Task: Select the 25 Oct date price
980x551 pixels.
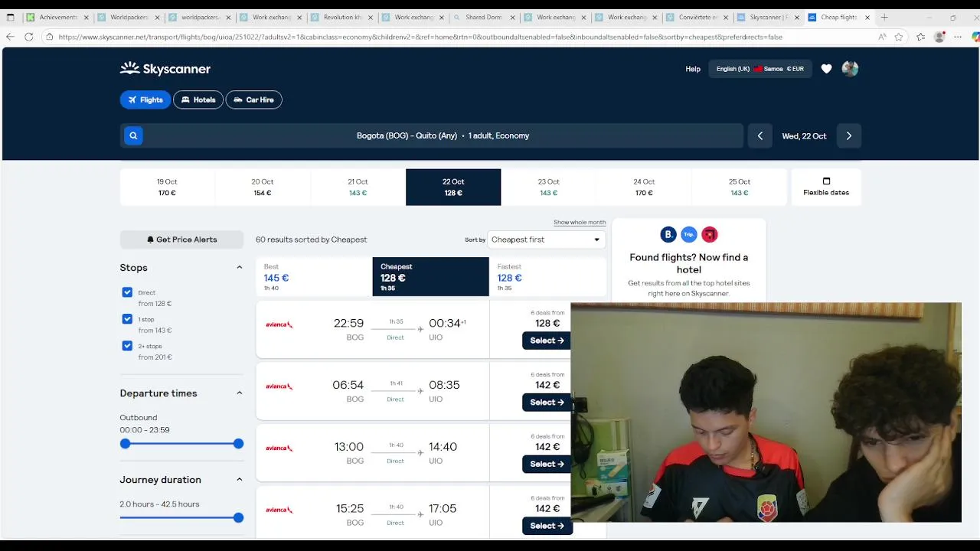Action: [x=739, y=187]
